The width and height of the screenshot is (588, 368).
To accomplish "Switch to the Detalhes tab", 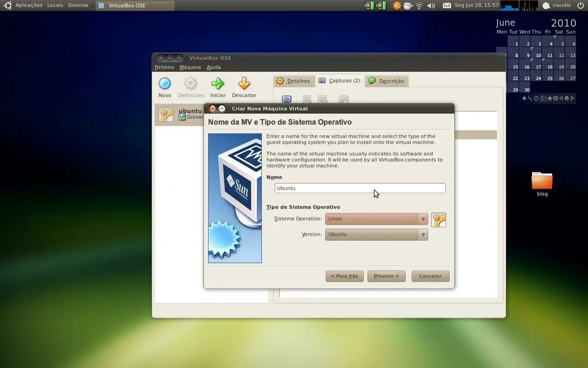I will [x=294, y=81].
